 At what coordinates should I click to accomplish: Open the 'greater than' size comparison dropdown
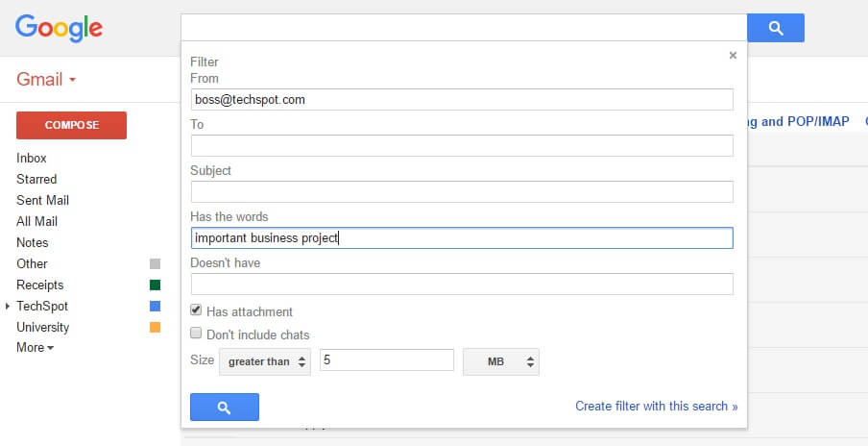(265, 361)
